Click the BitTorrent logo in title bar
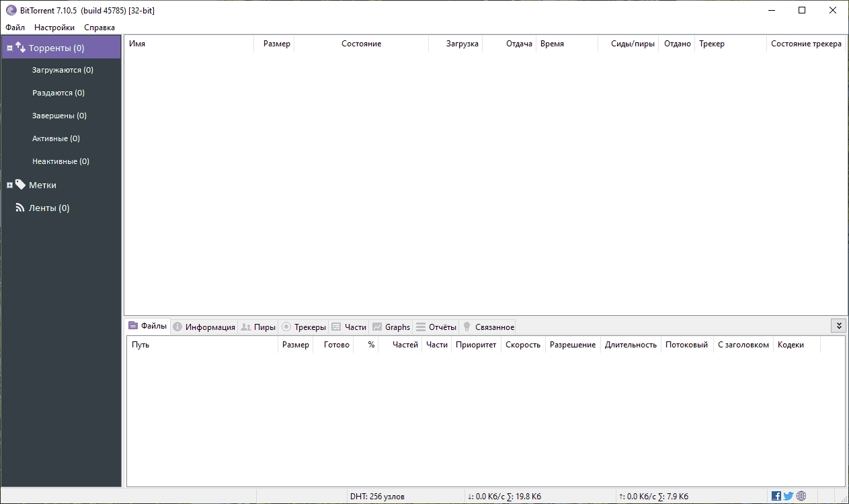The width and height of the screenshot is (849, 504). point(11,10)
